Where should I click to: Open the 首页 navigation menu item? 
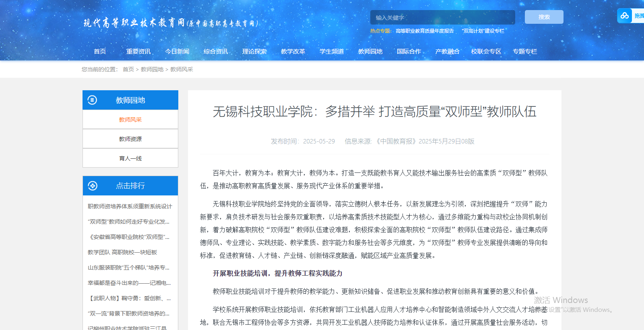tap(100, 51)
